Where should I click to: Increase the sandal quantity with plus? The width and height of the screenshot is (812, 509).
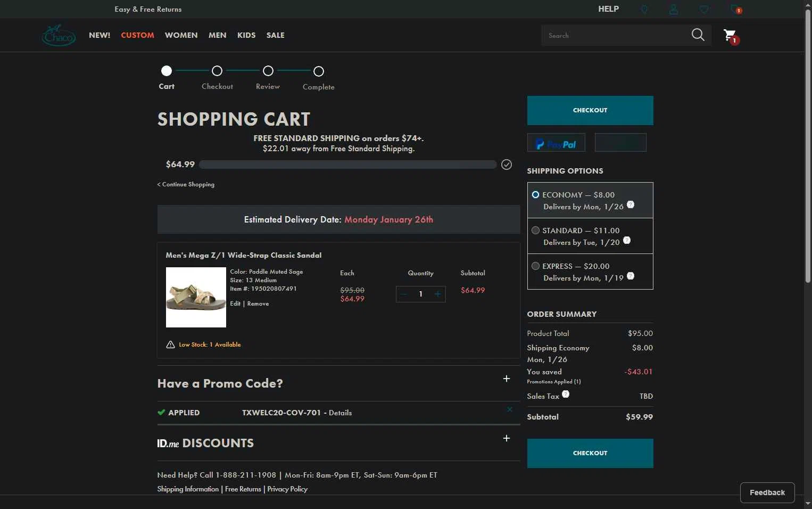[x=437, y=294]
